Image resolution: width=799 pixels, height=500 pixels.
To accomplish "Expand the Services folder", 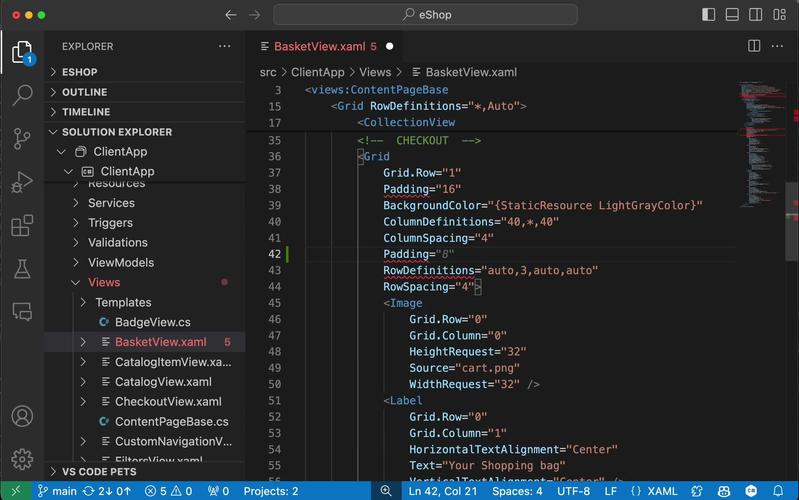I will click(x=145, y=203).
